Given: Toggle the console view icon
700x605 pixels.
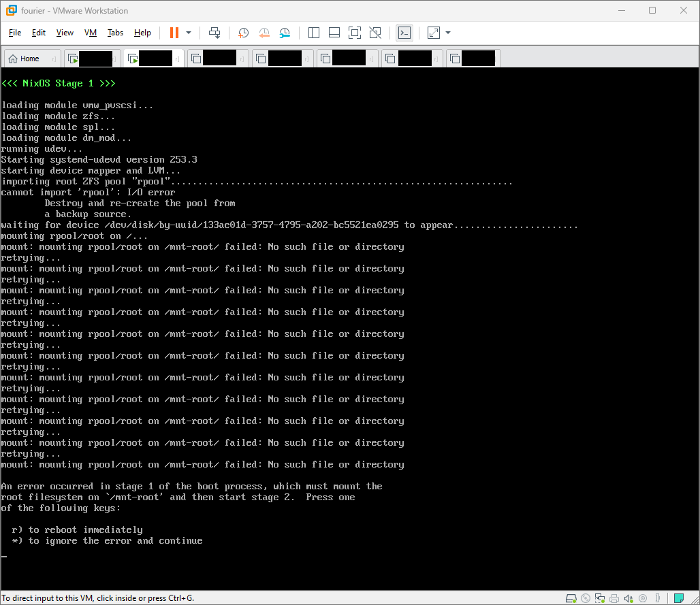Looking at the screenshot, I should [404, 33].
